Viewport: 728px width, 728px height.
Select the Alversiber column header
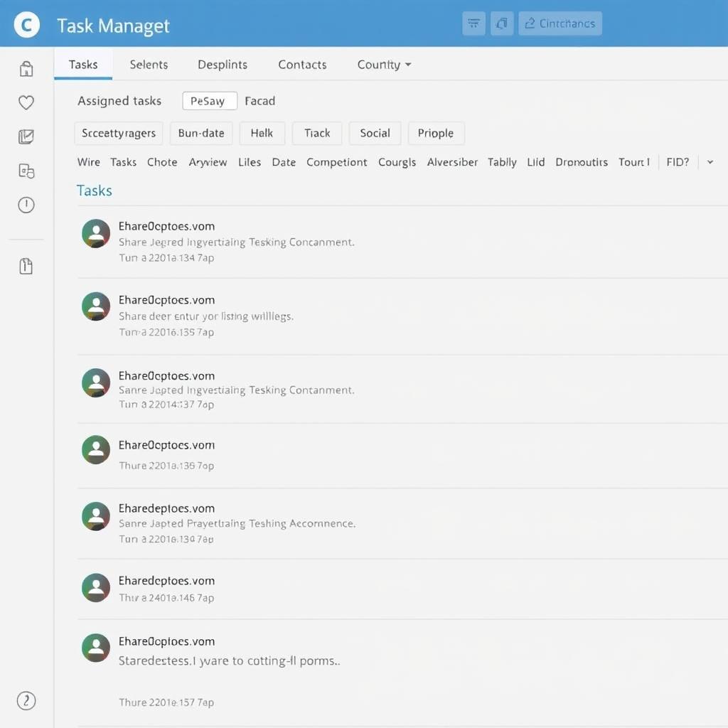(452, 162)
